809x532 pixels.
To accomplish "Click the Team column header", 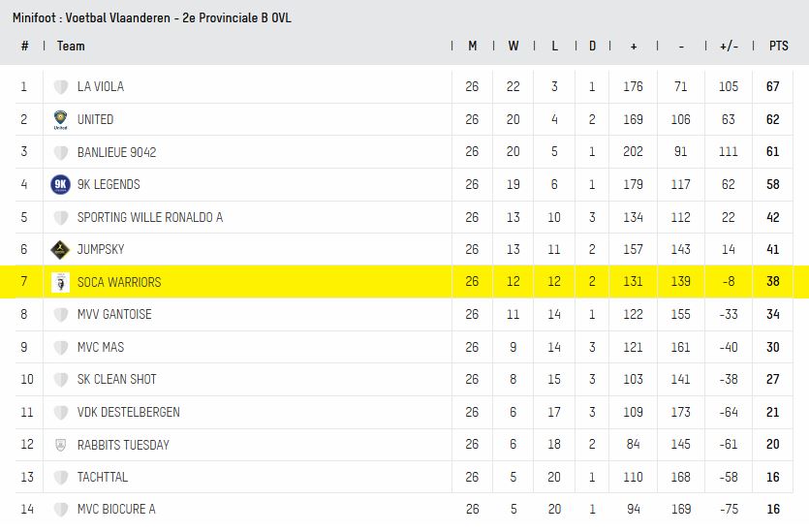I will [71, 46].
